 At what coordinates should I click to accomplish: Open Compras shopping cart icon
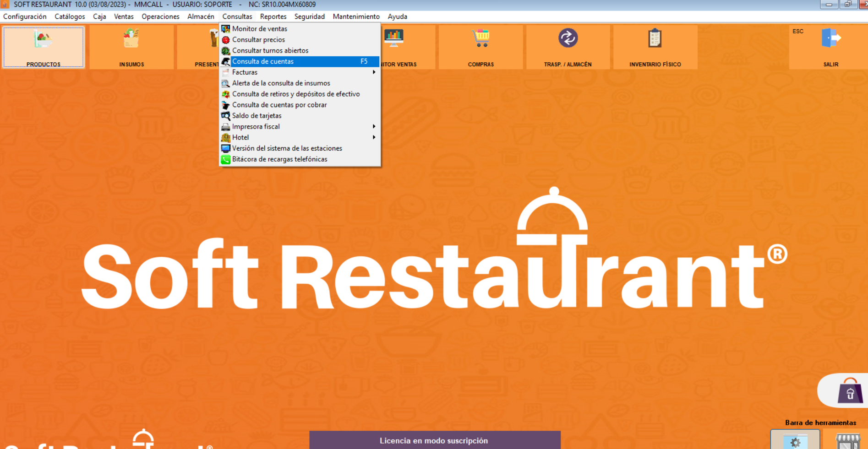pos(480,39)
